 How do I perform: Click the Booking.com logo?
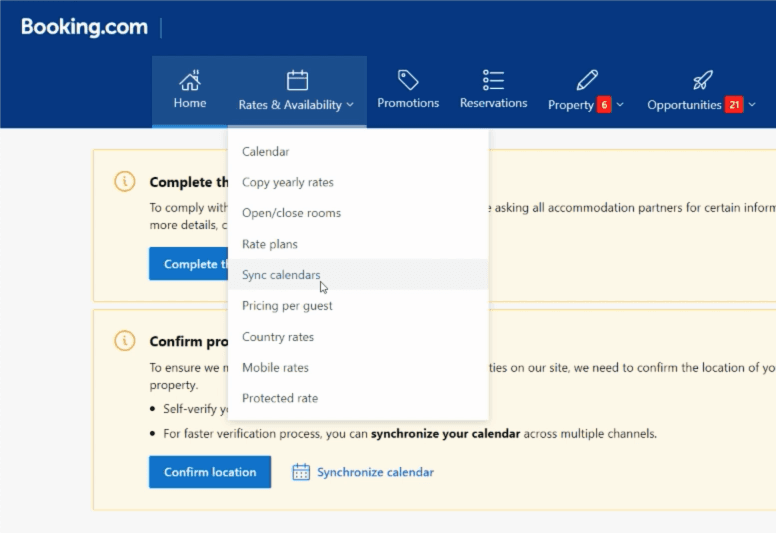click(84, 27)
